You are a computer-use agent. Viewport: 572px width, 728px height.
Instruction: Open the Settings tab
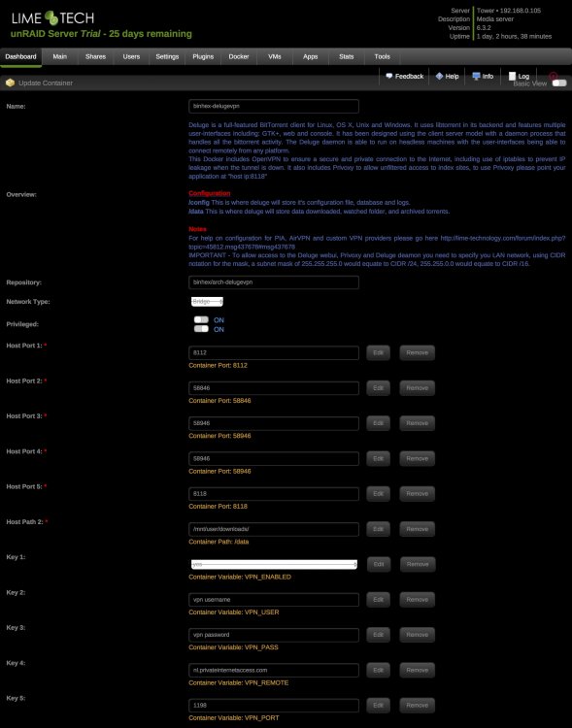[167, 56]
